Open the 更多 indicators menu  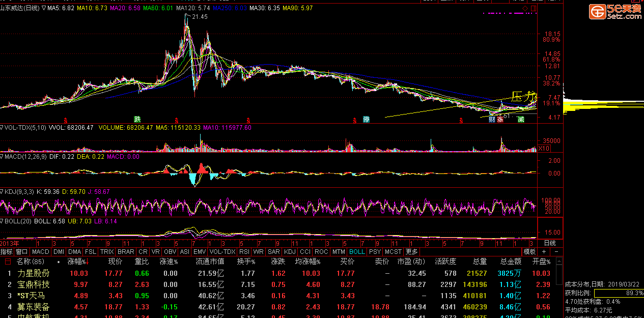(x=411, y=251)
